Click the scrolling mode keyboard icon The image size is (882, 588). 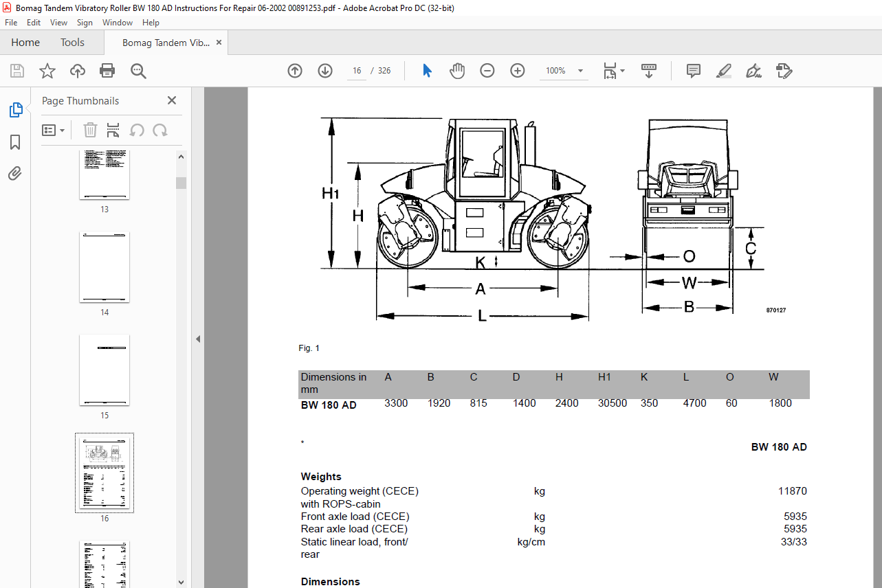click(x=649, y=71)
